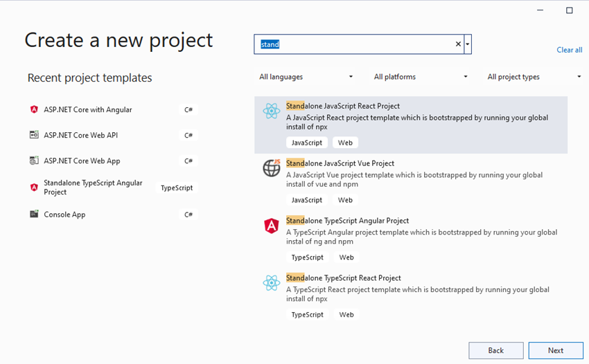The height and width of the screenshot is (364, 589).
Task: Click the React icon of TypeScript React Project
Action: click(271, 282)
